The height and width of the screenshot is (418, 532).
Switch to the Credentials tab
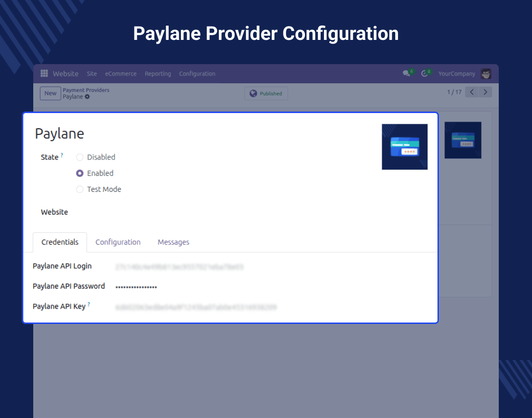click(x=60, y=242)
